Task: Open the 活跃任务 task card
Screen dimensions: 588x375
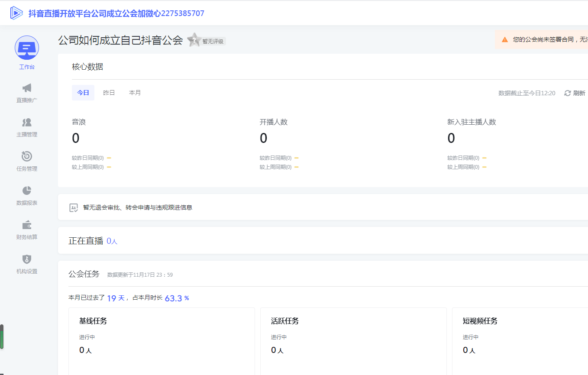Action: point(353,341)
